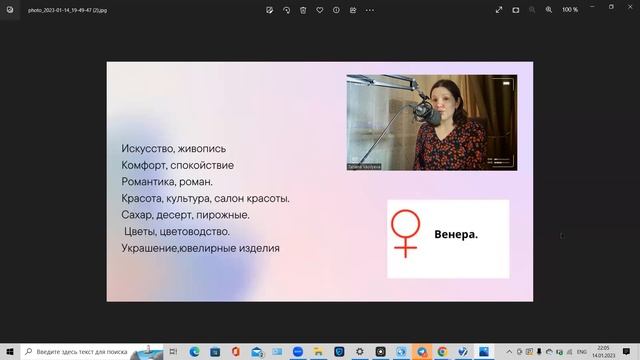Open the Office app on taskbar
This screenshot has width=640, height=360.
(236, 351)
